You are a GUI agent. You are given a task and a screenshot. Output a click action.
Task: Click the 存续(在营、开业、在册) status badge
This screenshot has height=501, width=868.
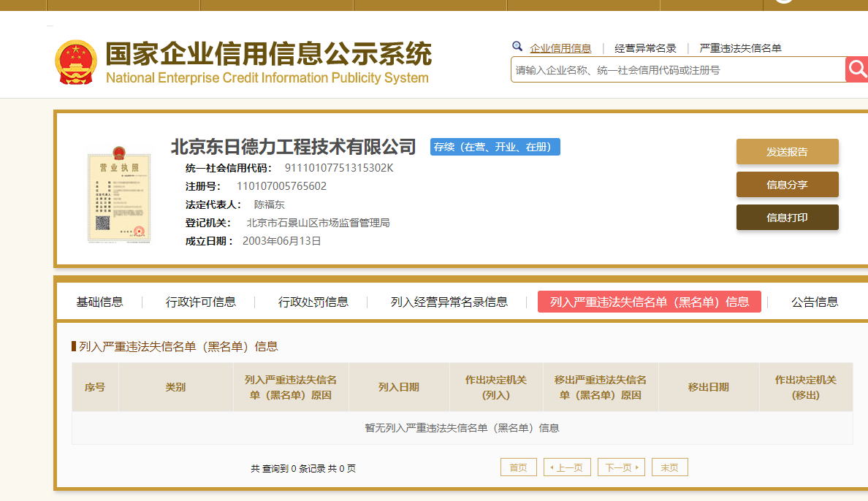pyautogui.click(x=495, y=147)
